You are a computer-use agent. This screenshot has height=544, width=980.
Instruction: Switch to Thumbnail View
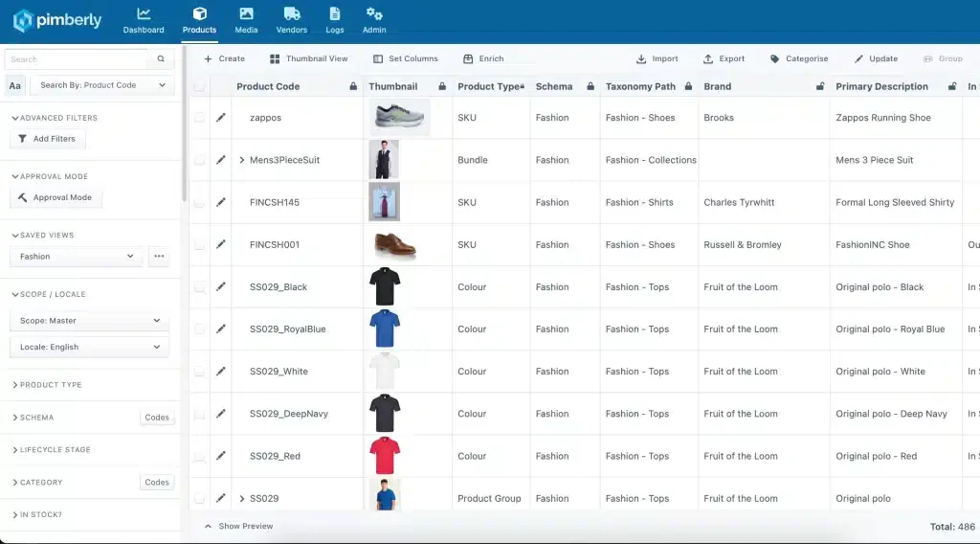tap(309, 58)
